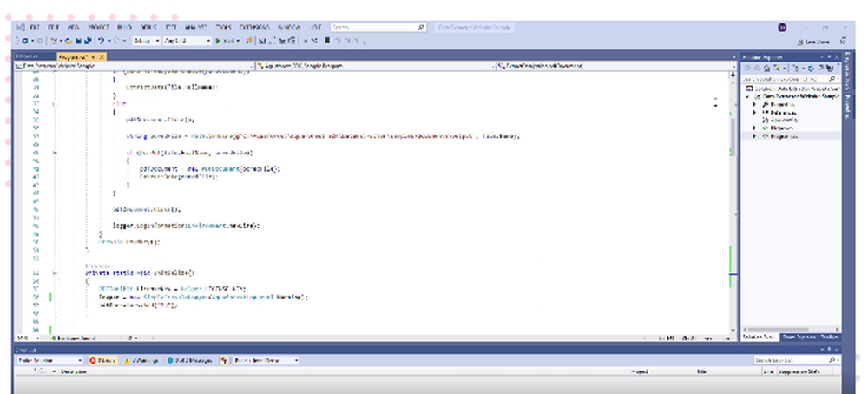The height and width of the screenshot is (394, 868).
Task: Select the Solution node in Solution Explorer
Action: (792, 89)
